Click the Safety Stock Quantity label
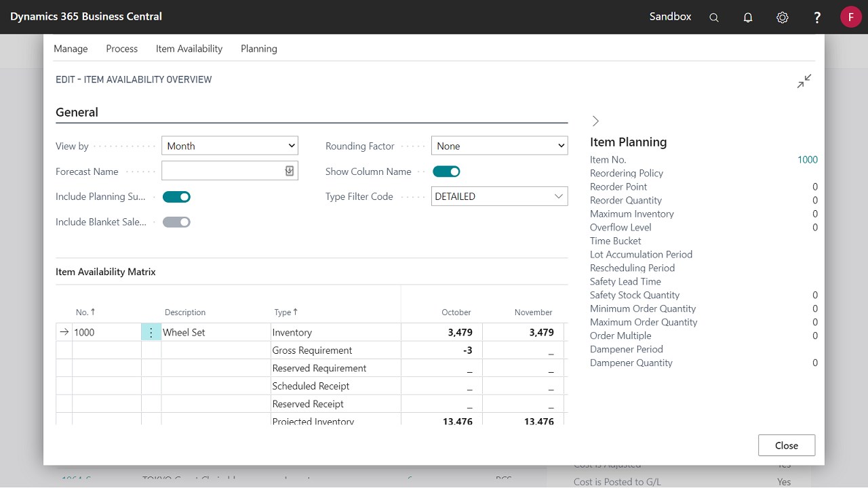Image resolution: width=868 pixels, height=488 pixels. tap(635, 296)
